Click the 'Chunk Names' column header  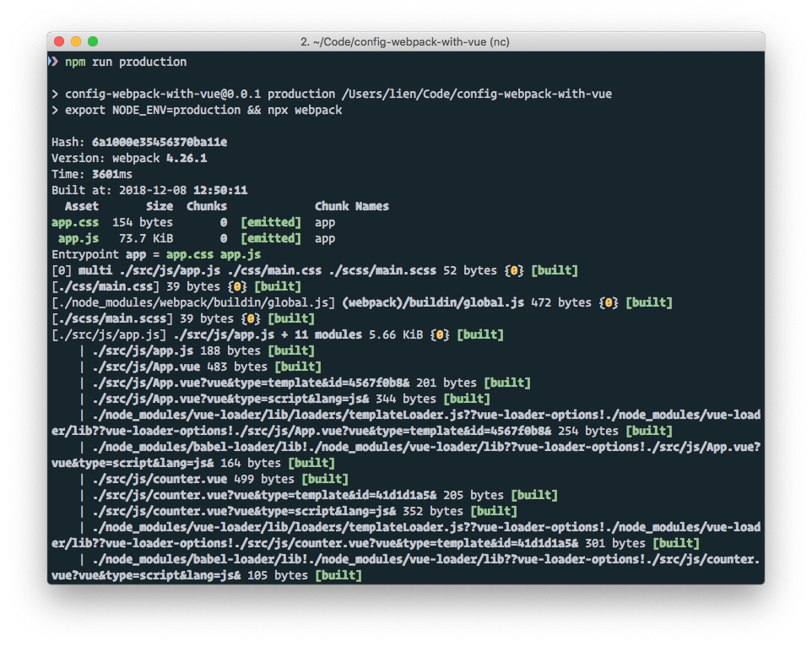(x=351, y=206)
